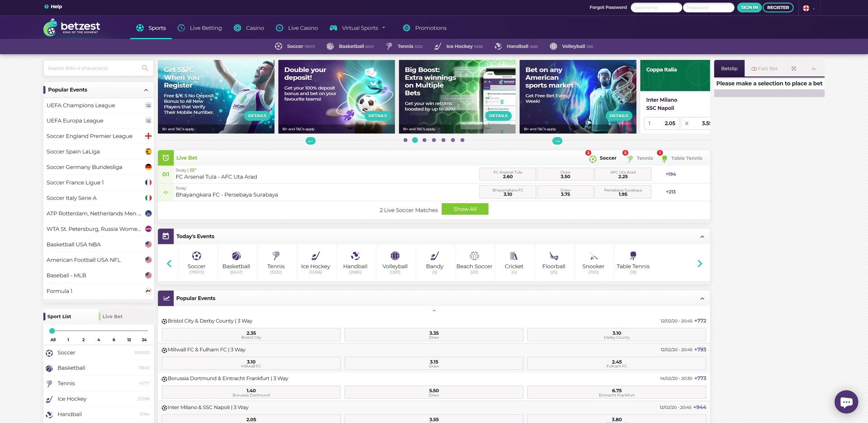Open the Live Casino tab
Image resolution: width=868 pixels, height=423 pixels.
pyautogui.click(x=297, y=28)
